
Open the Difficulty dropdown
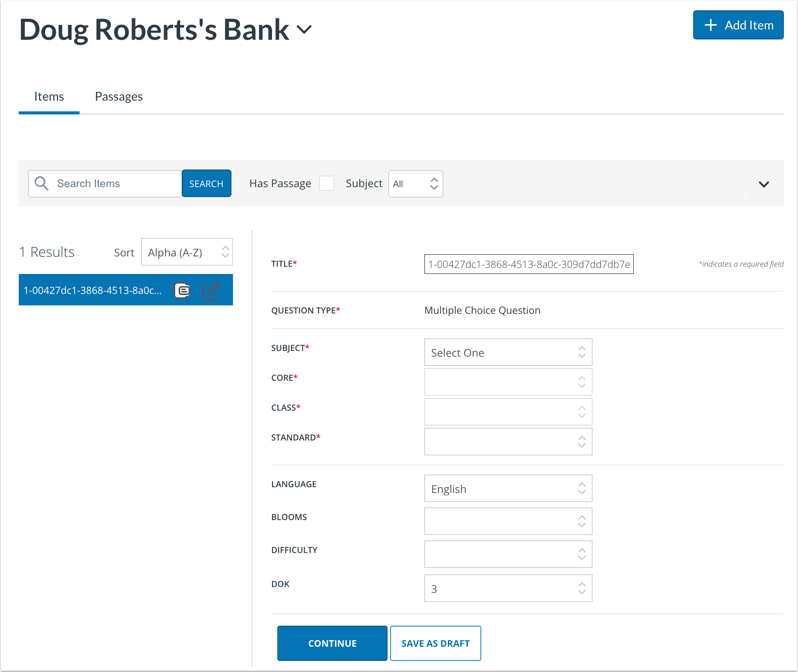tap(508, 554)
